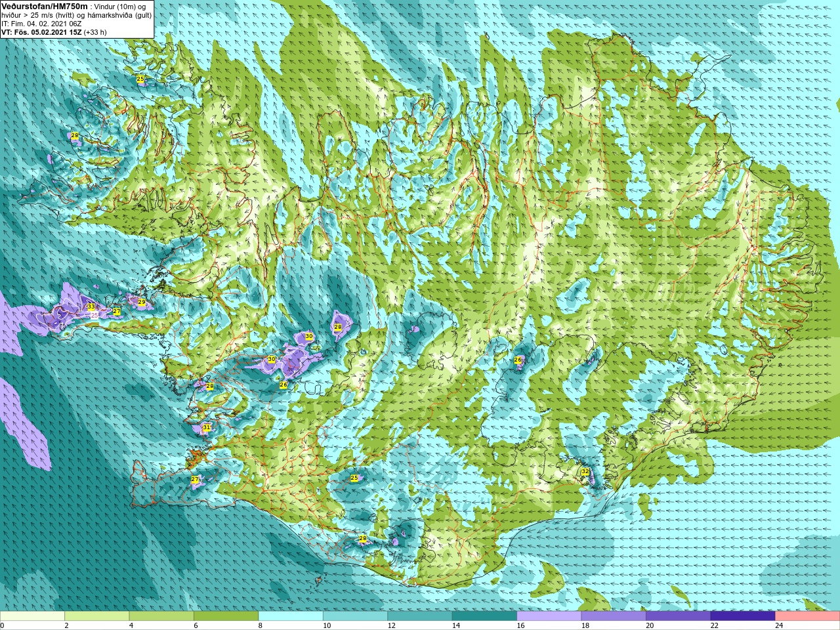
Task: Click the '8' legend scale number
Action: click(x=260, y=625)
